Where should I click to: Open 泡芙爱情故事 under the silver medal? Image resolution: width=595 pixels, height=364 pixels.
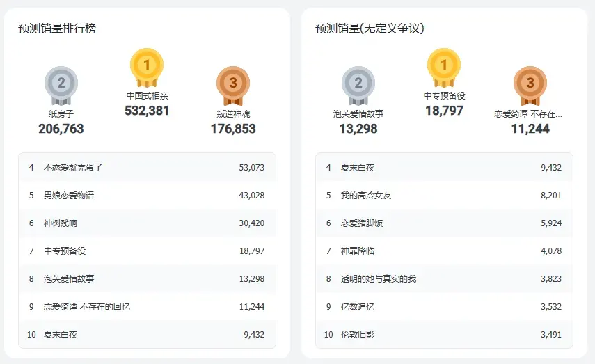[358, 114]
